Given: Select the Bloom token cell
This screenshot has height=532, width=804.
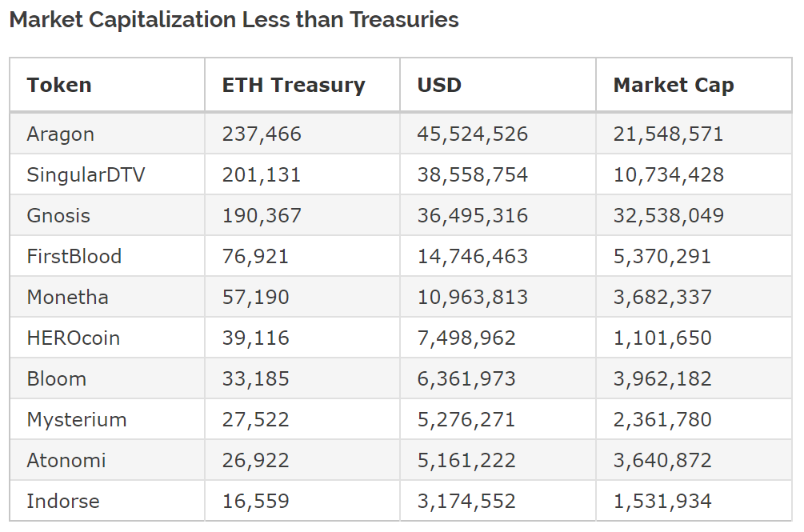Looking at the screenshot, I should click(x=56, y=378).
